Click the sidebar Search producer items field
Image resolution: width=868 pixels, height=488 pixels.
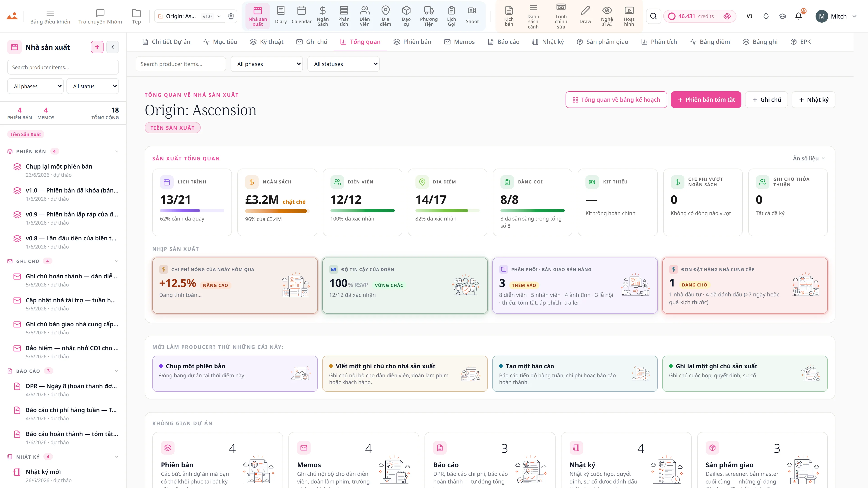click(x=63, y=67)
